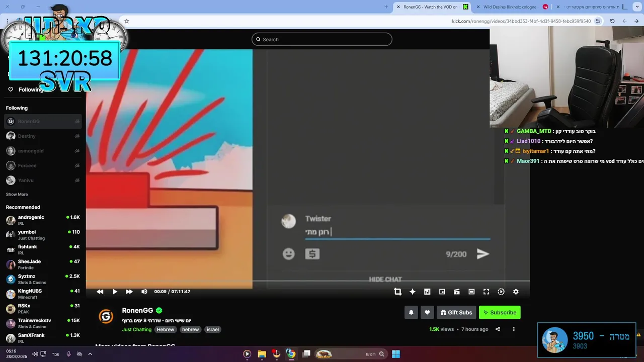644x362 pixels.
Task: Mute the video volume
Action: (144, 292)
